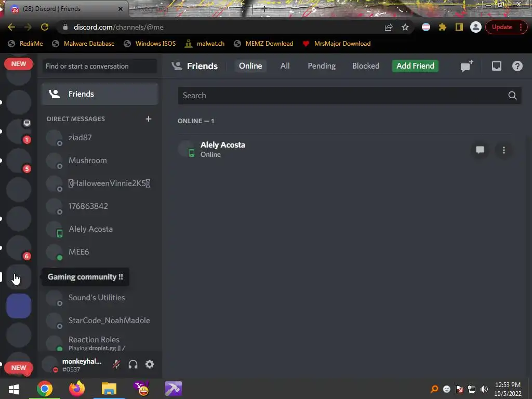Open More options for Alely Acosta
This screenshot has width=532, height=399.
(x=504, y=150)
